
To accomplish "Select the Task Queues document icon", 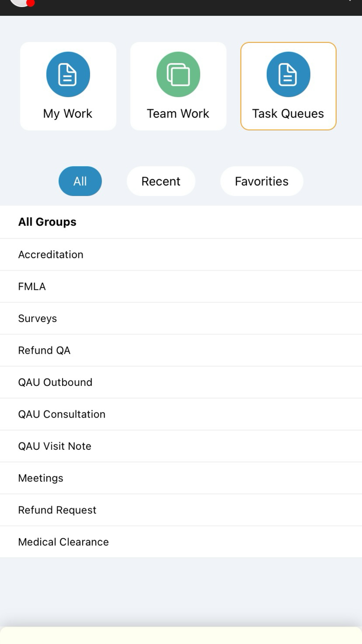I will (288, 75).
